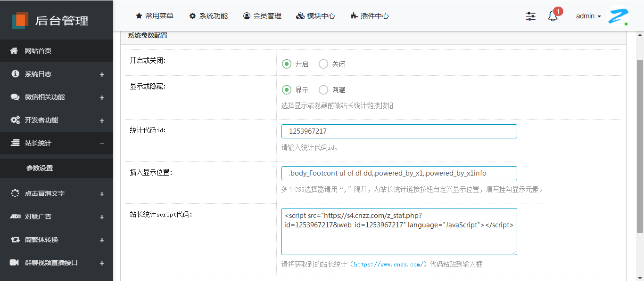Viewport: 644px width, 281px height.
Task: Collapse the 站长统计 sidebar section
Action: tap(102, 144)
